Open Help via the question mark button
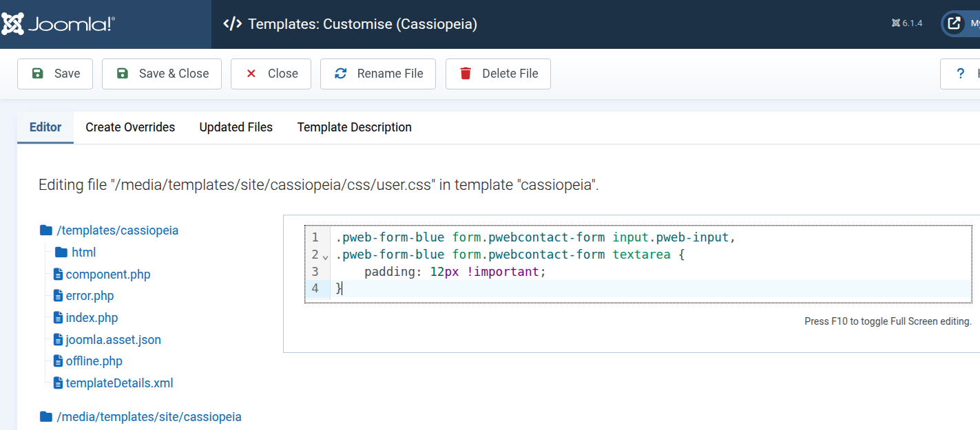 pyautogui.click(x=961, y=74)
